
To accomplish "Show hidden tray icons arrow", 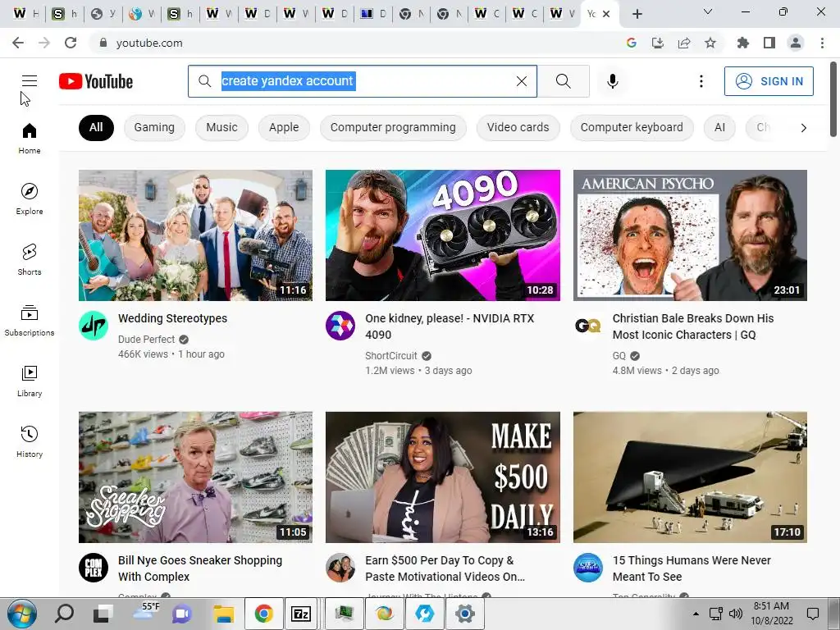I will tap(696, 614).
